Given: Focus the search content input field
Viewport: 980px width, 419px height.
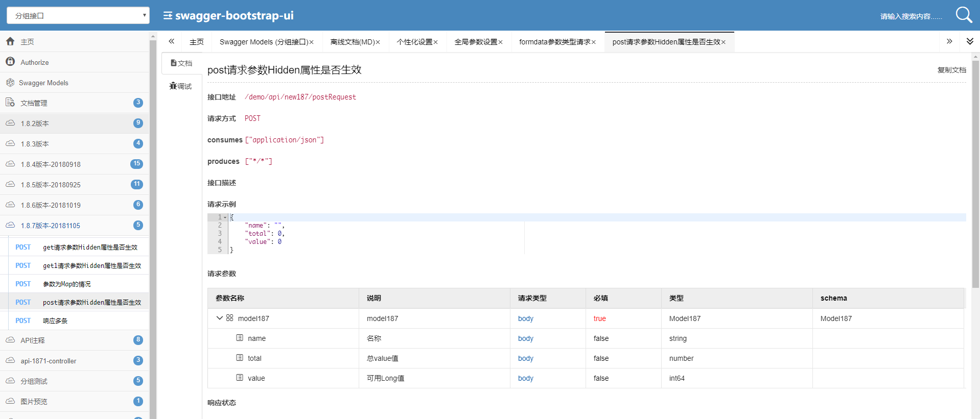Looking at the screenshot, I should (x=911, y=16).
